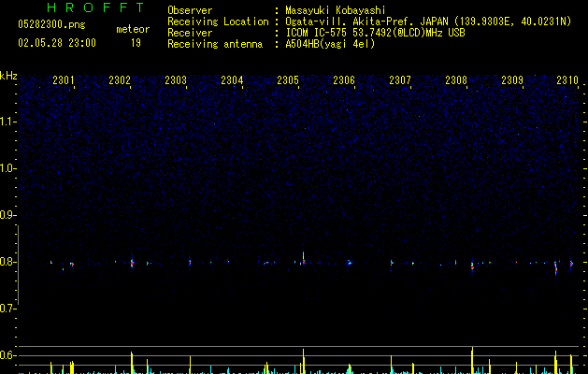Select the meteor count value 19
This screenshot has width=588, height=374.
[136, 43]
